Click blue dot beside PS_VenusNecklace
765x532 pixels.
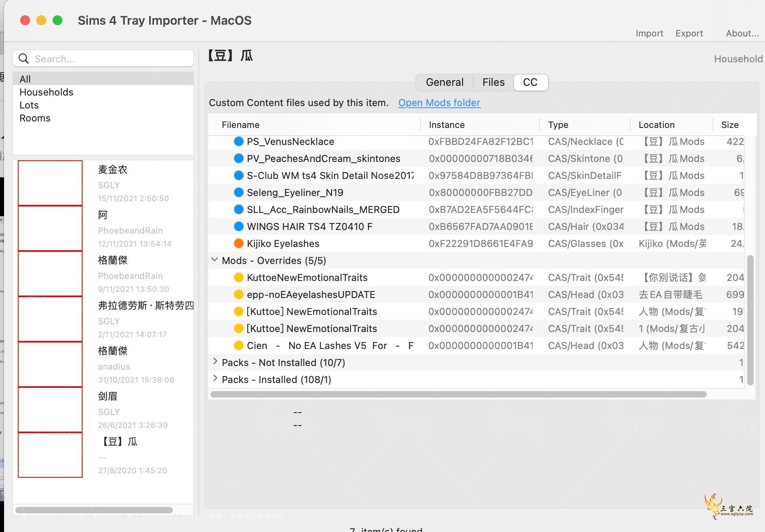point(239,141)
